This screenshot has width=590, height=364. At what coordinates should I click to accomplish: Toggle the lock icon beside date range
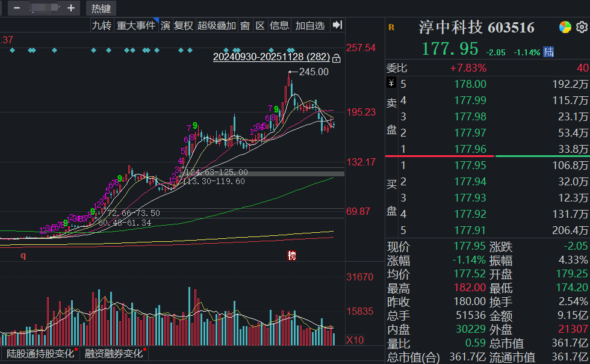click(x=337, y=58)
